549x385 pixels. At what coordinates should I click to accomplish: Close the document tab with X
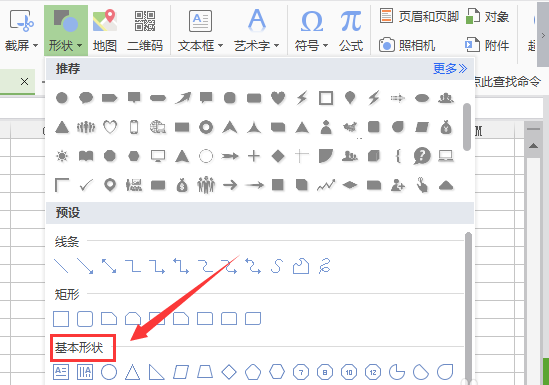[24, 82]
